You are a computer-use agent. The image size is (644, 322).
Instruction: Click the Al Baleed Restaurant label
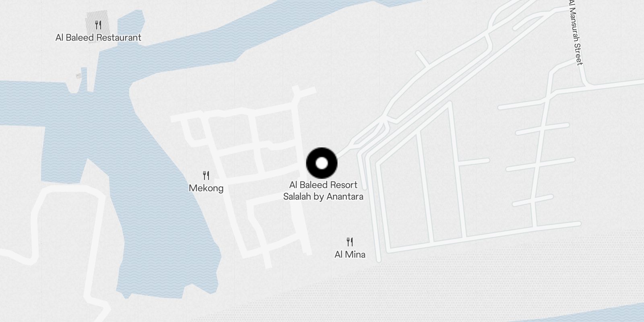tap(98, 38)
